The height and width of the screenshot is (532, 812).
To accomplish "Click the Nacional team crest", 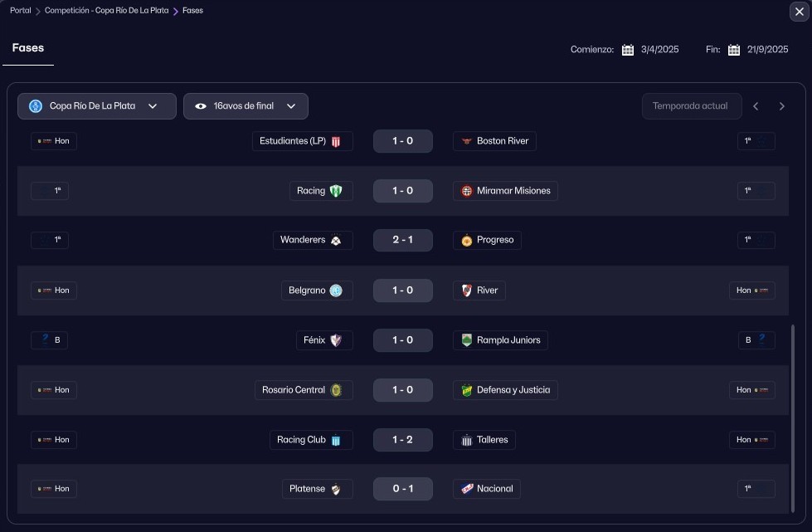I will point(467,489).
